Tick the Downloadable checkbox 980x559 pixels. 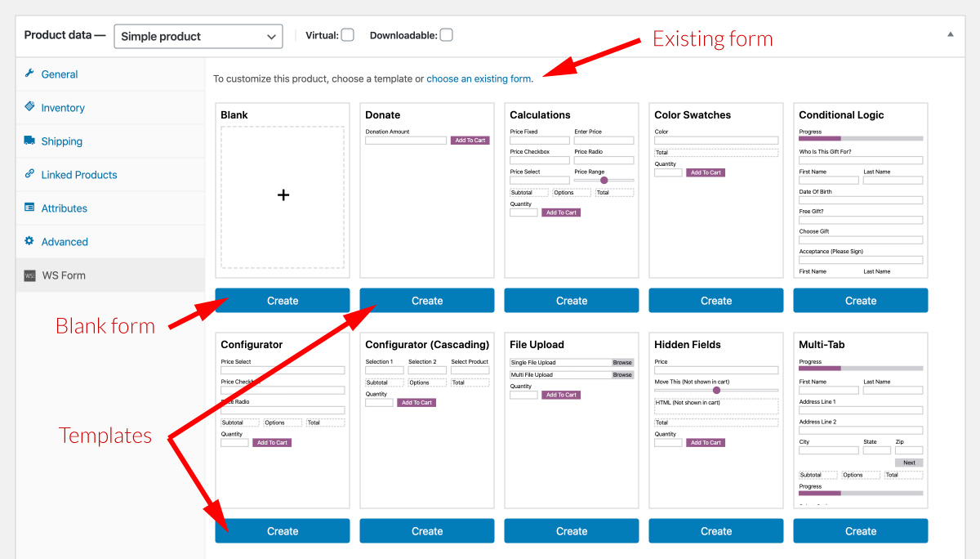coord(446,35)
